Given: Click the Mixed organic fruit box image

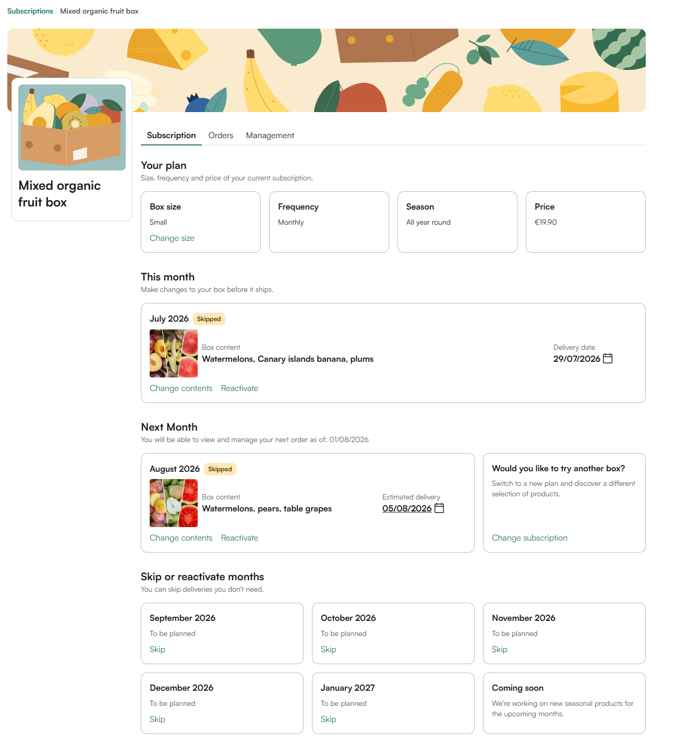Looking at the screenshot, I should pyautogui.click(x=72, y=127).
